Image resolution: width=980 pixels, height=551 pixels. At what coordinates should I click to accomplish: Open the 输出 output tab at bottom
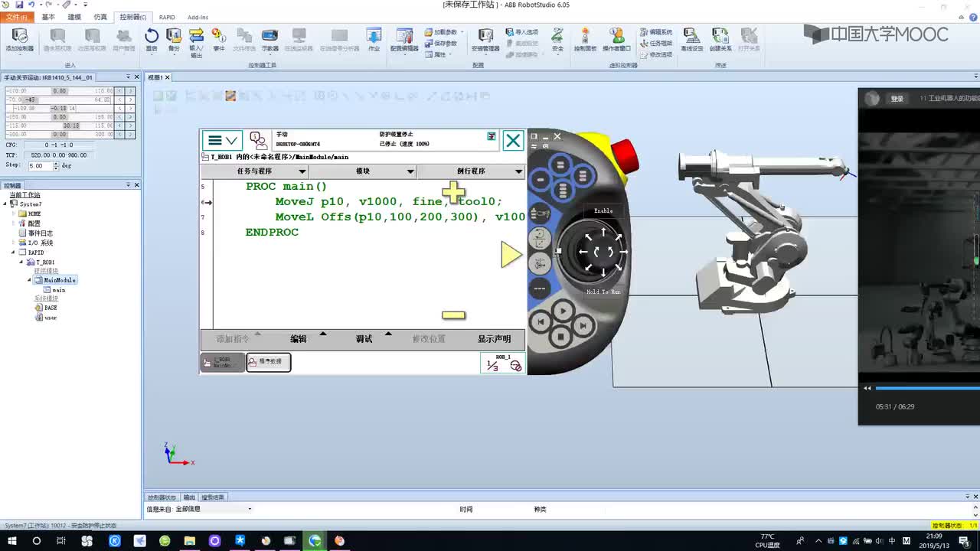[x=189, y=497]
